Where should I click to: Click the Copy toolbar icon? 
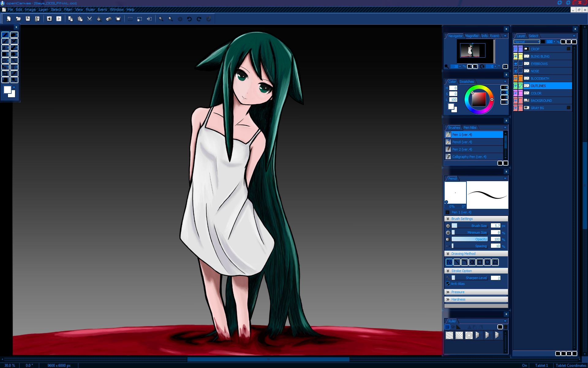pyautogui.click(x=70, y=19)
